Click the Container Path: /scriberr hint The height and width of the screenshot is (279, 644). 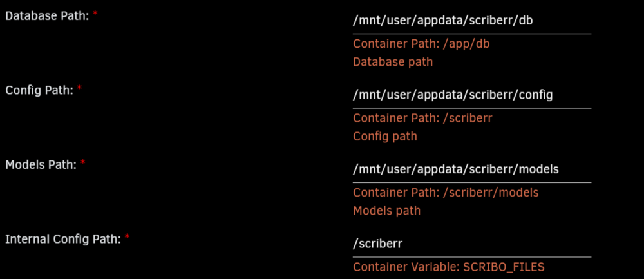422,119
